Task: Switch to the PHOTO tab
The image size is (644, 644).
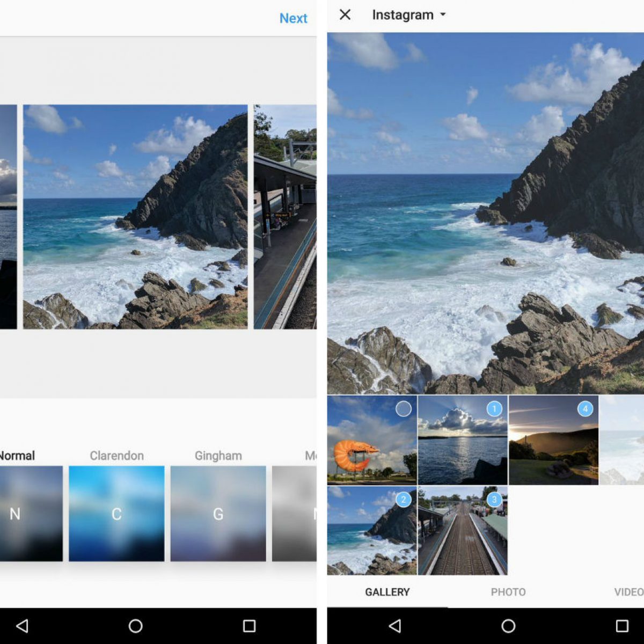Action: tap(508, 592)
